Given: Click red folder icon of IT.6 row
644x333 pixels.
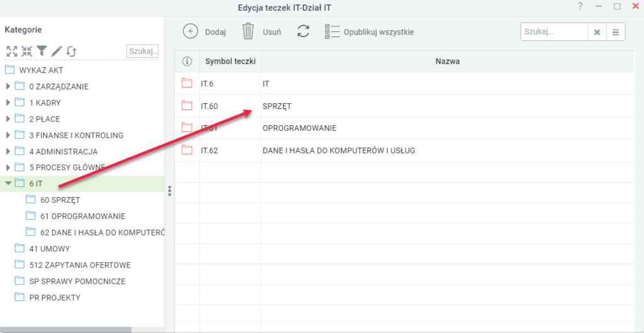Looking at the screenshot, I should coord(187,84).
